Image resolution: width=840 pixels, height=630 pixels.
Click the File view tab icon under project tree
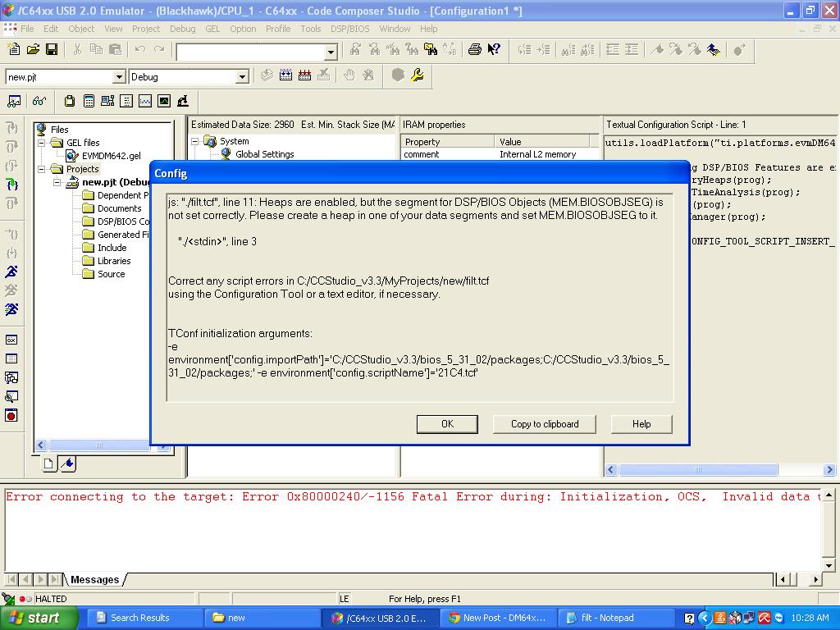pos(48,463)
